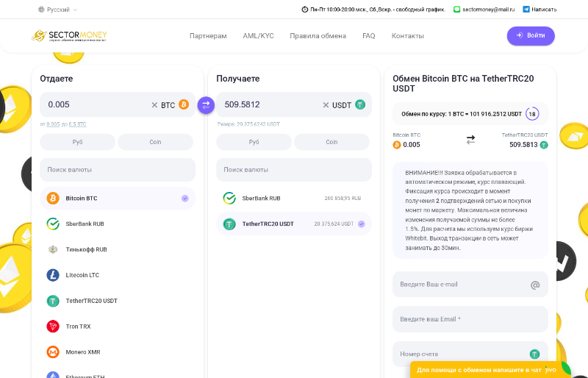Click the Tron TRX coin icon
This screenshot has width=588, height=378.
pyautogui.click(x=53, y=327)
